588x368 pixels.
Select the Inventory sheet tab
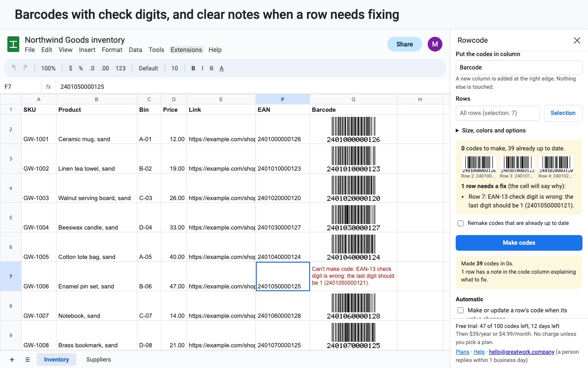(57, 360)
